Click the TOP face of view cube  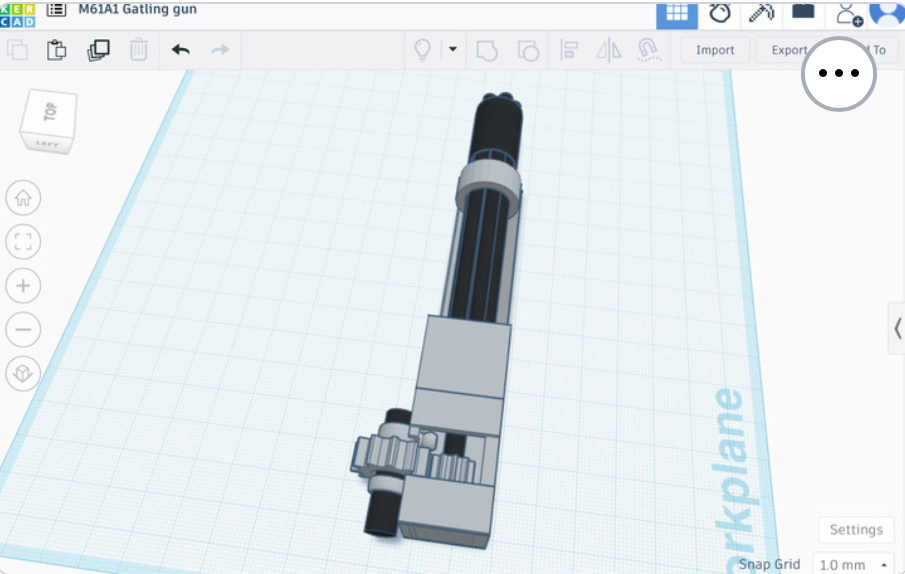(x=50, y=112)
